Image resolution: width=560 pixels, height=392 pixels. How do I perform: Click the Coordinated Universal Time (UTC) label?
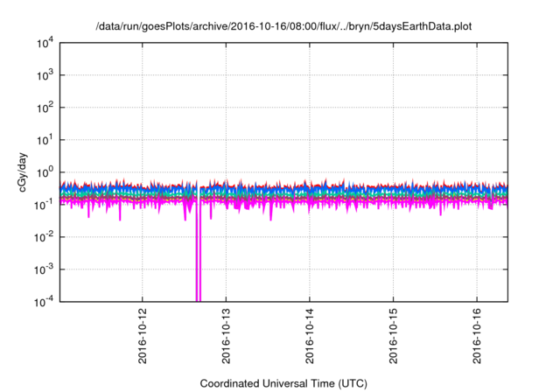pos(283,384)
